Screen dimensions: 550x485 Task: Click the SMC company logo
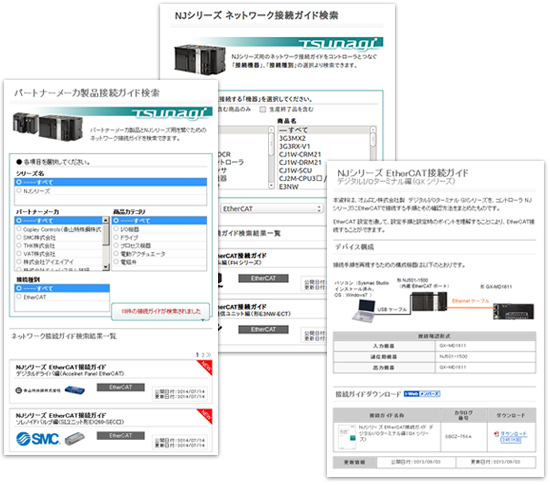(38, 439)
